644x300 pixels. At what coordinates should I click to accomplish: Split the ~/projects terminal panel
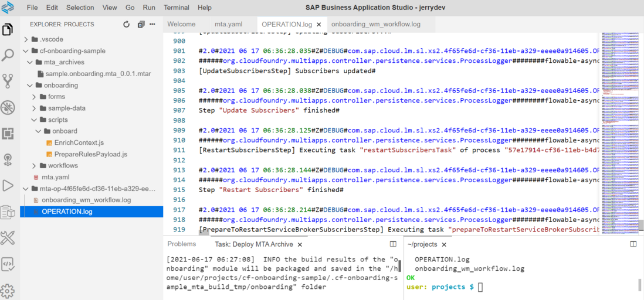633,244
